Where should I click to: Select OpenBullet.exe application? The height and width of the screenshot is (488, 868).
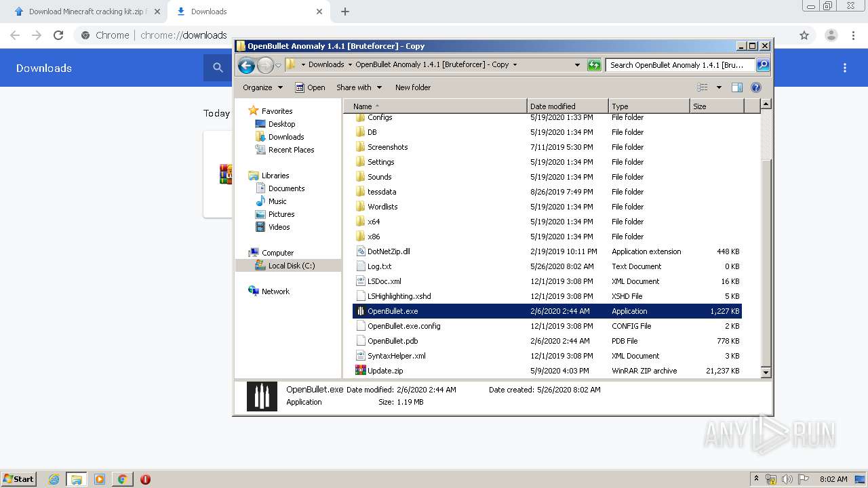tap(547, 311)
